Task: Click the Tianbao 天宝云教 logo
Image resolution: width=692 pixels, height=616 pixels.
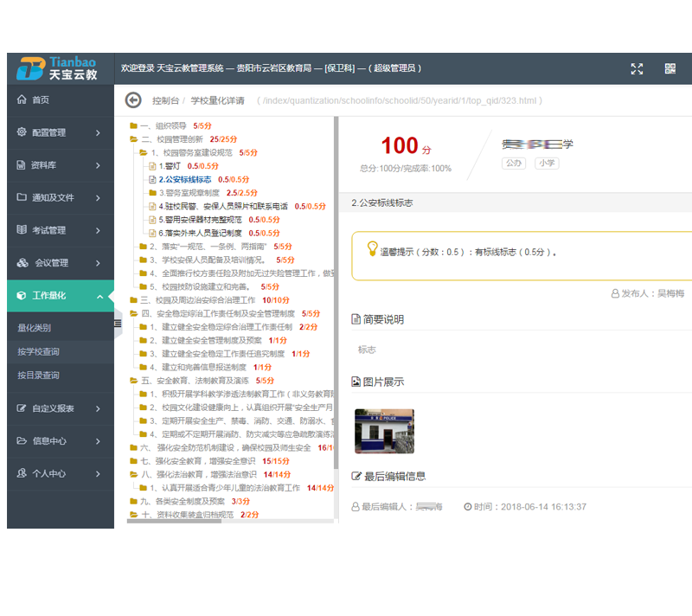Action: pyautogui.click(x=57, y=69)
